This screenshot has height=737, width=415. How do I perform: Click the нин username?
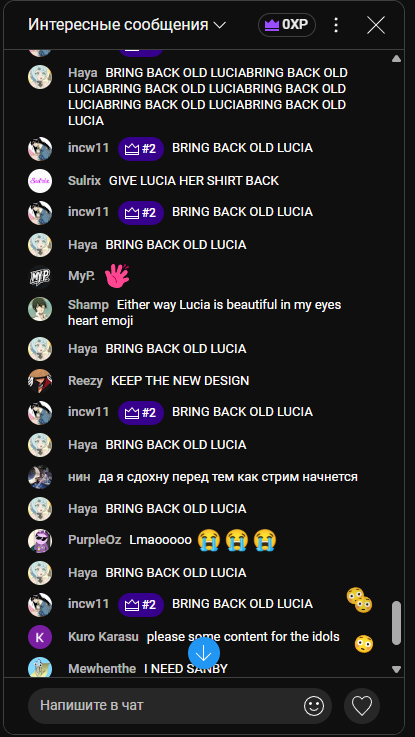click(79, 477)
